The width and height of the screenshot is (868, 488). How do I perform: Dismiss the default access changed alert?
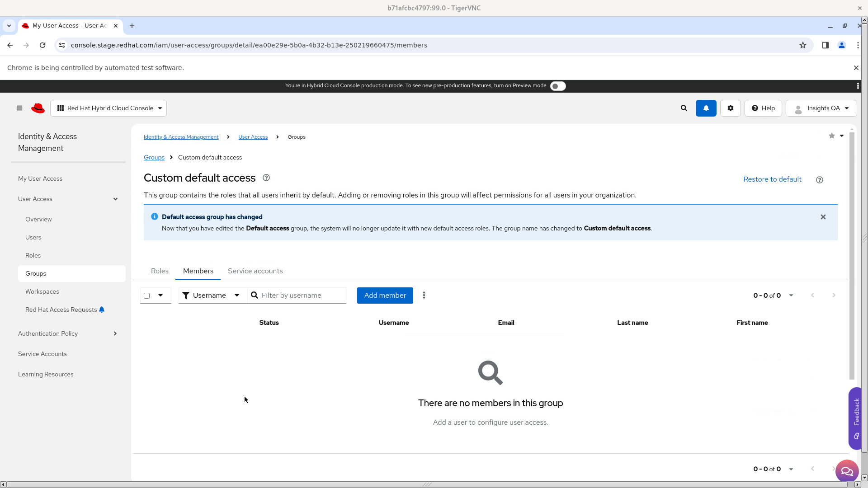[823, 217]
